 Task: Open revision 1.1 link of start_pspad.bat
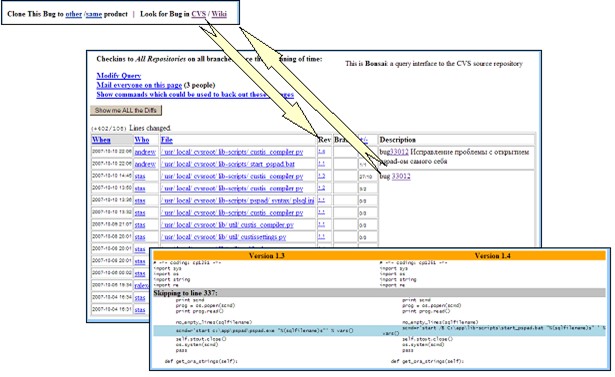click(x=322, y=164)
